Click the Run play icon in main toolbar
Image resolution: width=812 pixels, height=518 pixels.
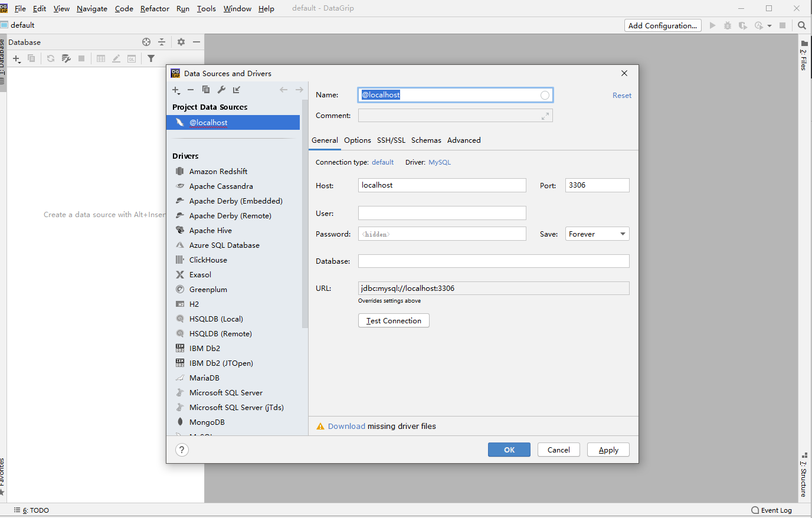pyautogui.click(x=712, y=25)
